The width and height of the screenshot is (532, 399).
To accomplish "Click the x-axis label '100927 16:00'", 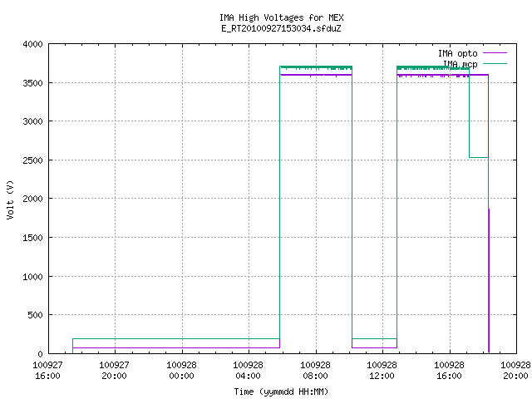I will [48, 371].
